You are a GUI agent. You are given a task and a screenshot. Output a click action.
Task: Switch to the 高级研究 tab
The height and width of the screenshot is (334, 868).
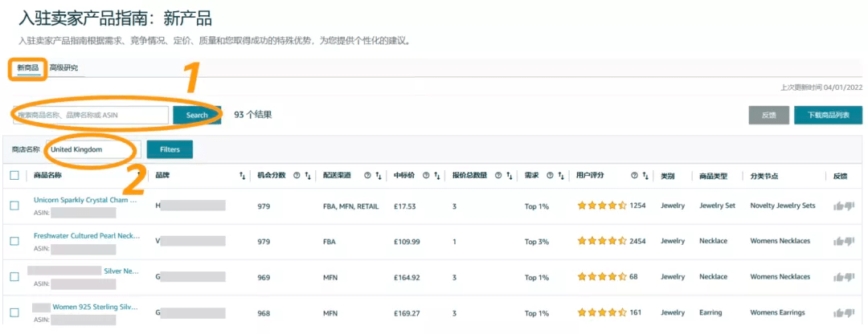(x=63, y=67)
